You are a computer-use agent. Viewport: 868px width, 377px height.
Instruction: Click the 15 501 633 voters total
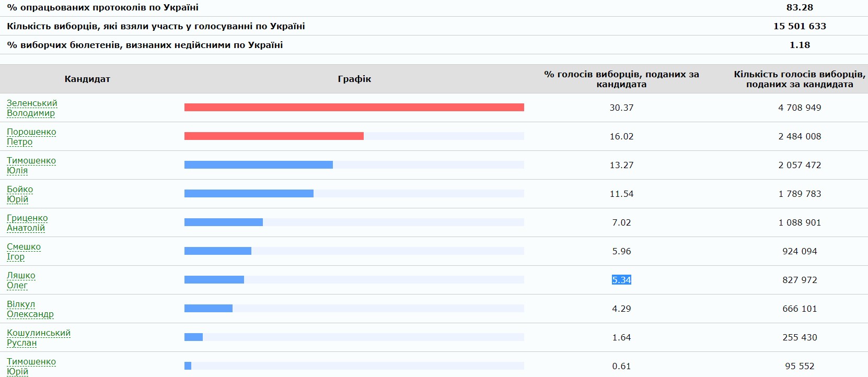800,26
